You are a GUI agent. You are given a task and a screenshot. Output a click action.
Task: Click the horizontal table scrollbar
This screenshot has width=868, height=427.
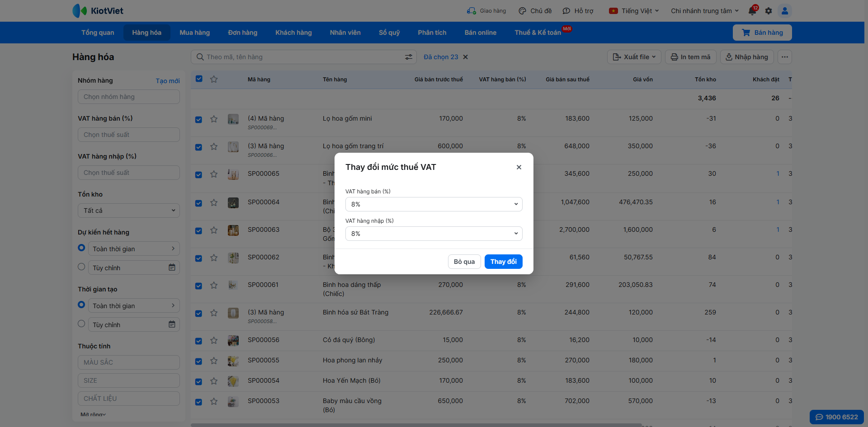click(x=416, y=425)
